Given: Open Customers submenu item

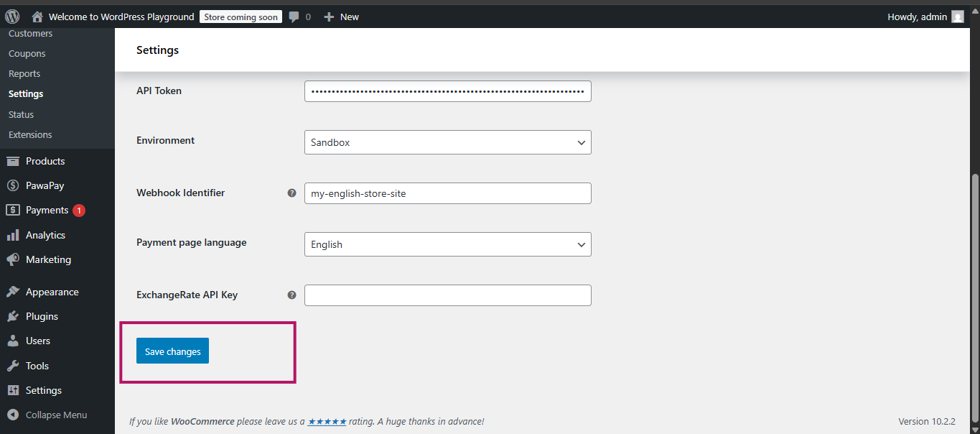Looking at the screenshot, I should pyautogui.click(x=30, y=33).
